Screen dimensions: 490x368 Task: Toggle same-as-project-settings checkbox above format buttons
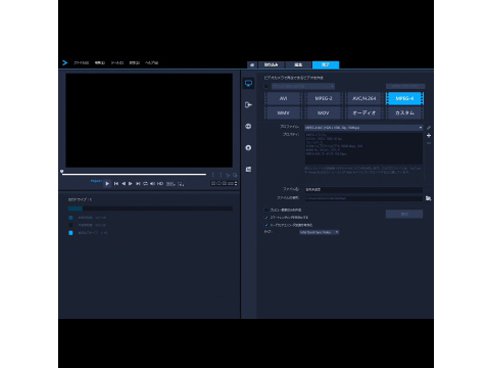point(266,86)
